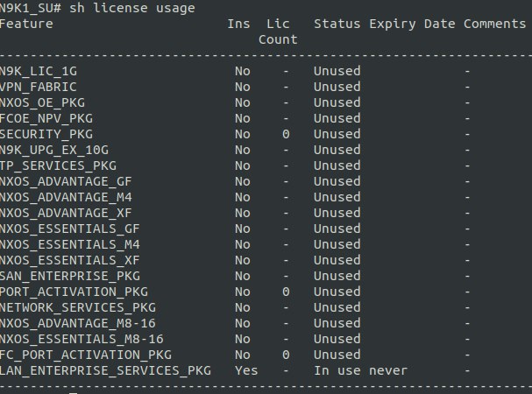Select the N9K_LIC_1G feature name
Viewport: 532px width, 394px height.
pos(39,71)
